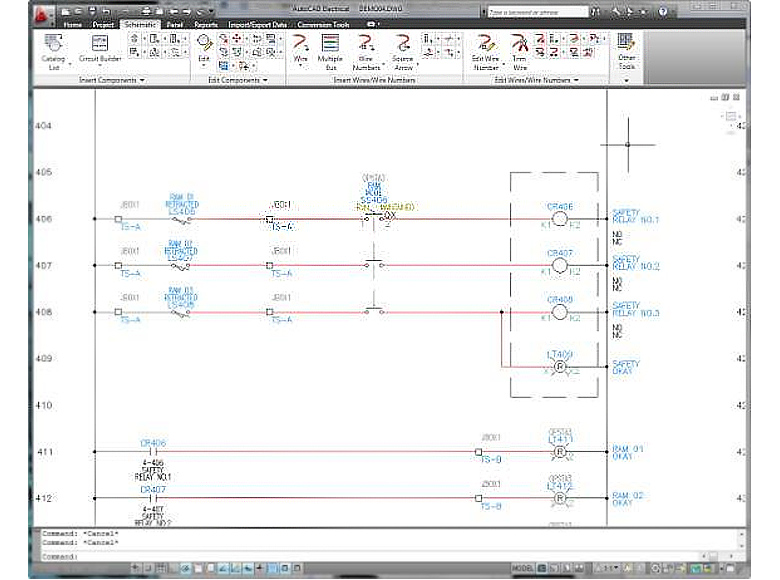Viewport: 780px width, 580px height.
Task: Open the Quick Access toolbar customize dropdown
Action: (211, 11)
